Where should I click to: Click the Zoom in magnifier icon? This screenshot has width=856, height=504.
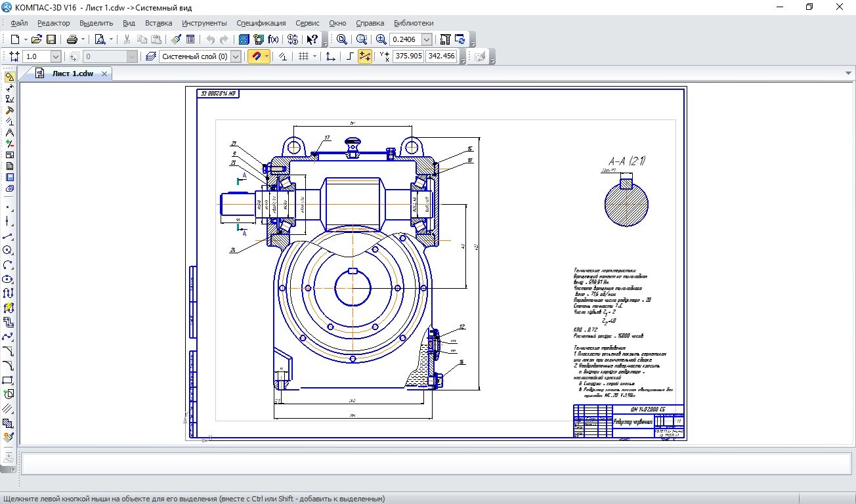click(381, 39)
